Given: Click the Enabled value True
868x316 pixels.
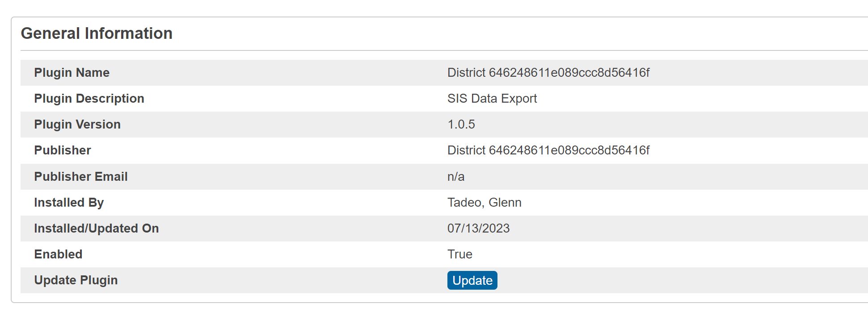Looking at the screenshot, I should pyautogui.click(x=460, y=254).
